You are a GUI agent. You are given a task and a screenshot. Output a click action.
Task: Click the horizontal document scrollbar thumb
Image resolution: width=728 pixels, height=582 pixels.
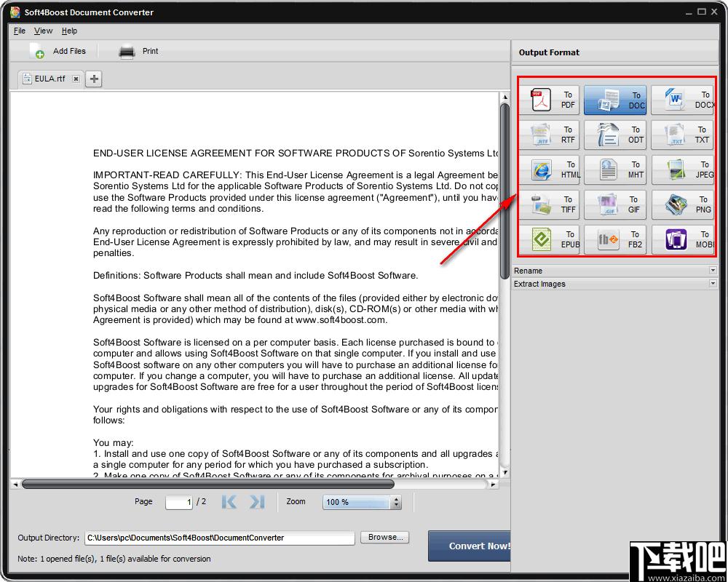[x=208, y=484]
